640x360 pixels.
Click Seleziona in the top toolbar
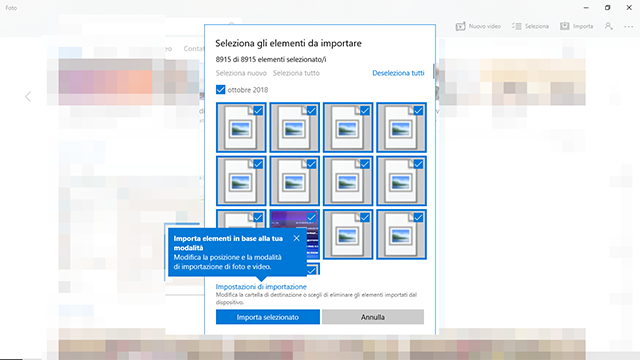530,26
